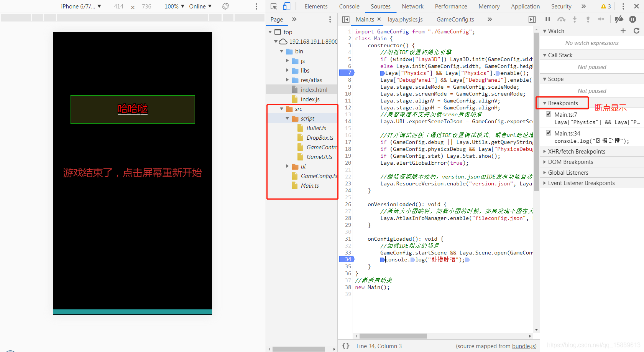Click step out of current function
The width and height of the screenshot is (644, 352).
588,19
